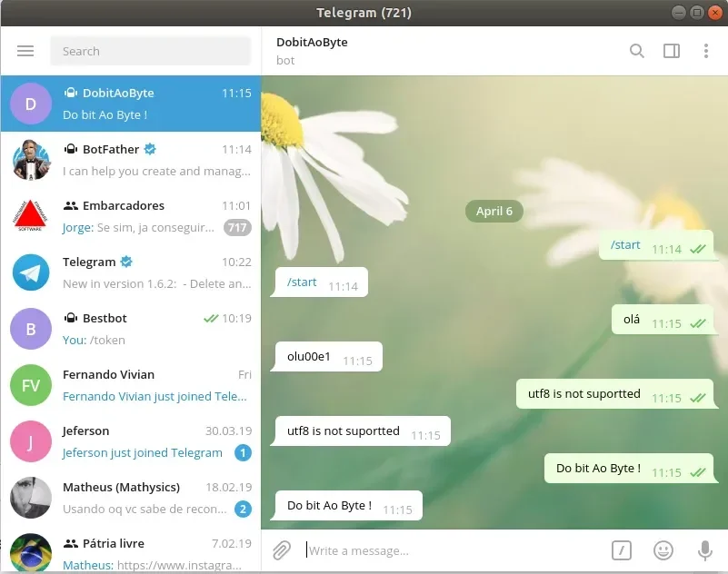
Task: Click the DobitAoByte purple D avatar
Action: pos(31,104)
